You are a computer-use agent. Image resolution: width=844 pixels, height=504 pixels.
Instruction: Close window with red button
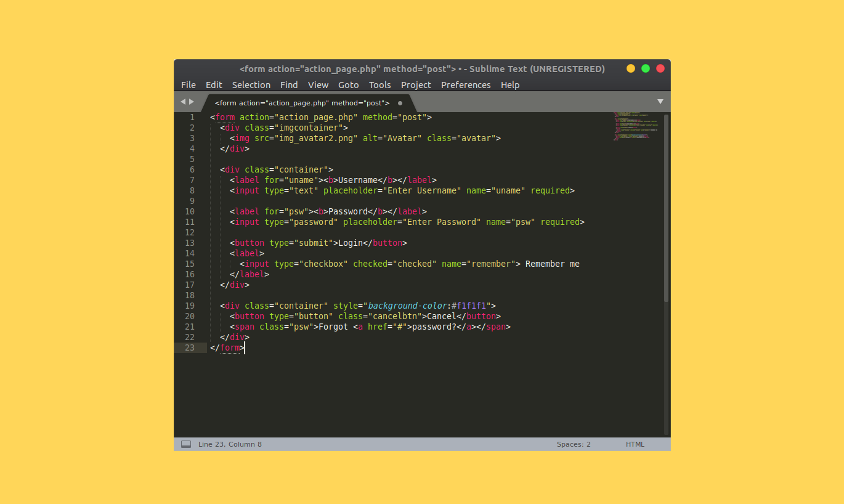click(x=660, y=68)
